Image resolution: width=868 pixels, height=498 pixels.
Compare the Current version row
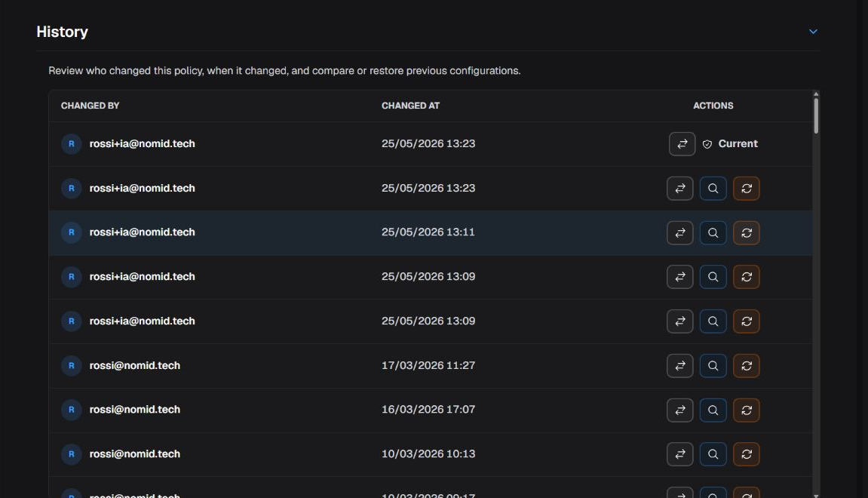coord(682,144)
